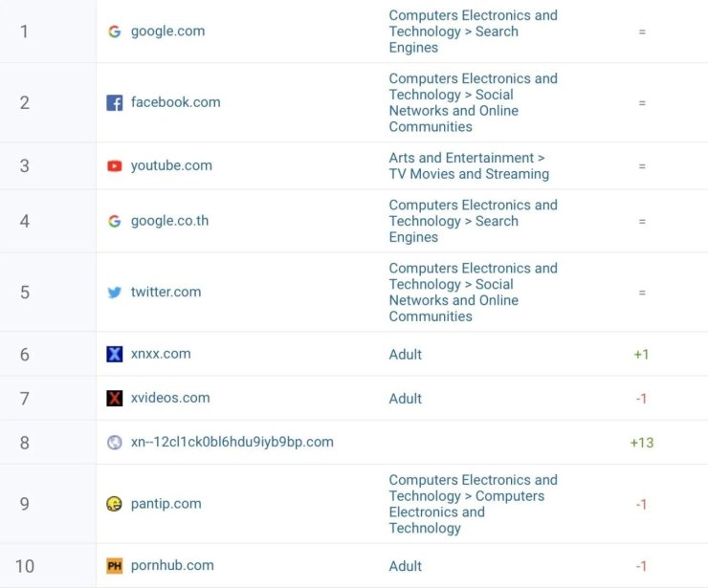
Task: Click the Adult category for xnxx.com
Action: click(x=406, y=355)
